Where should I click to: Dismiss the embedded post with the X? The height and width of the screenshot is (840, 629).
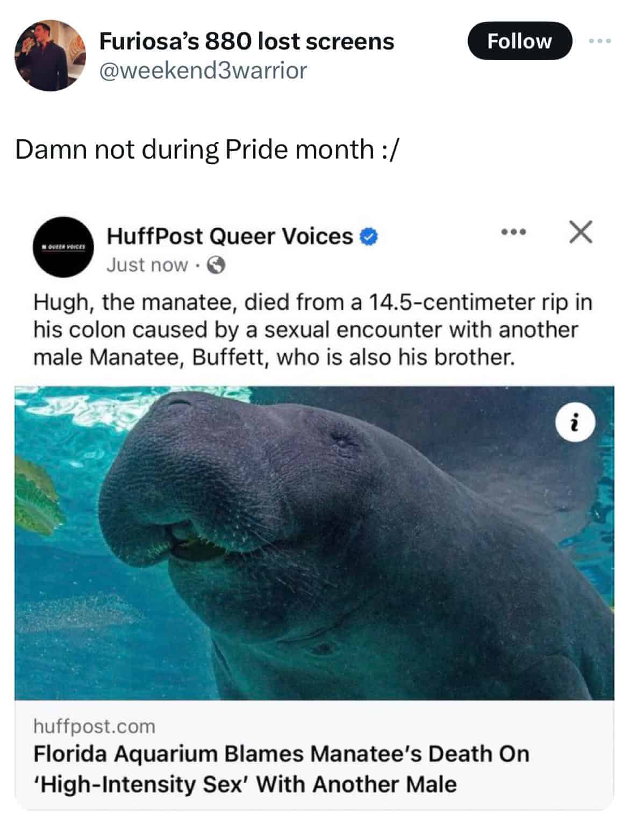pos(580,233)
